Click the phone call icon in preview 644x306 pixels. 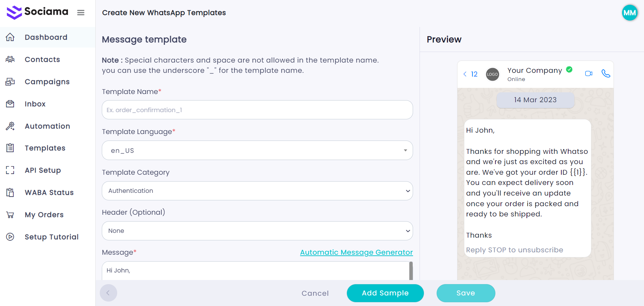point(606,74)
